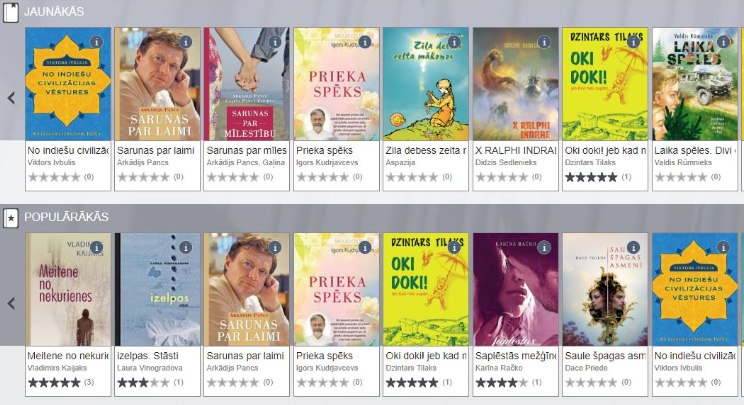Show info for Laika spēles book
The width and height of the screenshot is (744, 405).
coord(723,42)
